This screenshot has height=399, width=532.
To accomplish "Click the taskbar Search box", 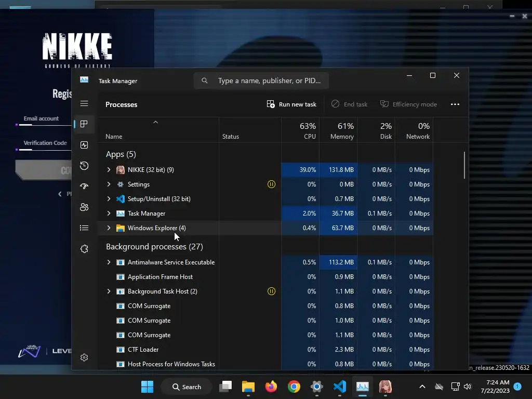I will coord(187,387).
